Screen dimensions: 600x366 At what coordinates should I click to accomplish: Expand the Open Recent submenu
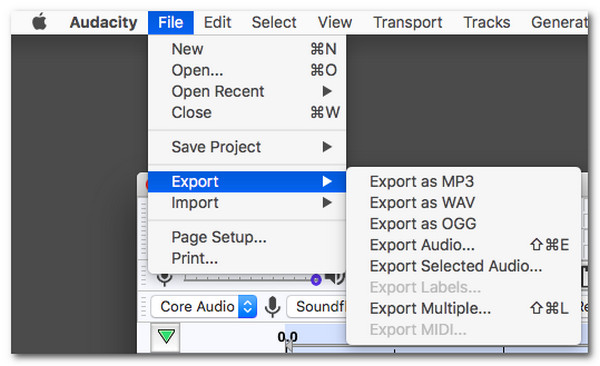247,91
